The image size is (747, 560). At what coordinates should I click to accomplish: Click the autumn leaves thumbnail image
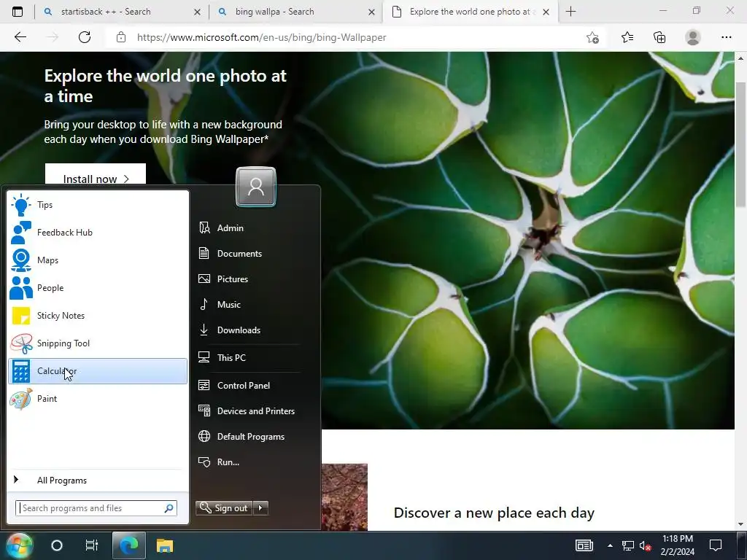(x=344, y=497)
